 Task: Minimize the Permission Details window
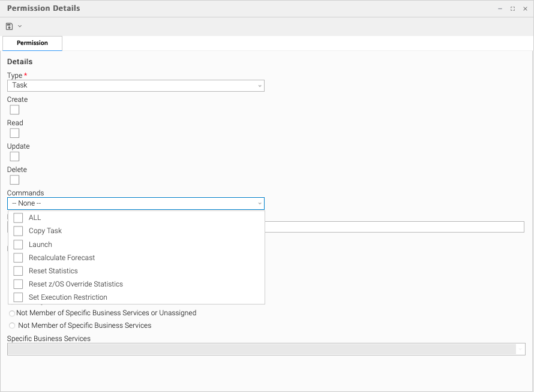(x=500, y=9)
